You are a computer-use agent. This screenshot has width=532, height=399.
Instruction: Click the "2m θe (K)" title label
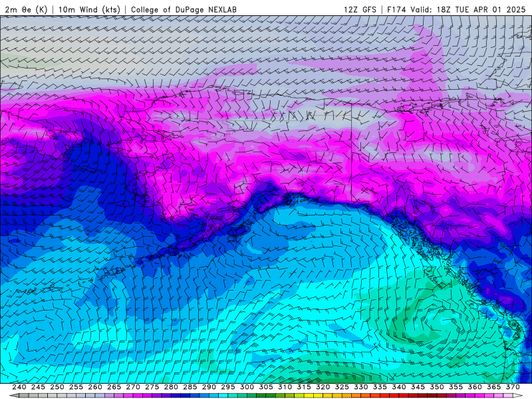[x=26, y=9]
